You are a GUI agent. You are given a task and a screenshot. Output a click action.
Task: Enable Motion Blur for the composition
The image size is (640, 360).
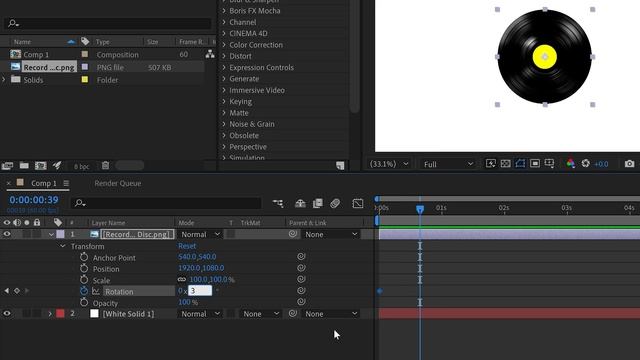335,203
